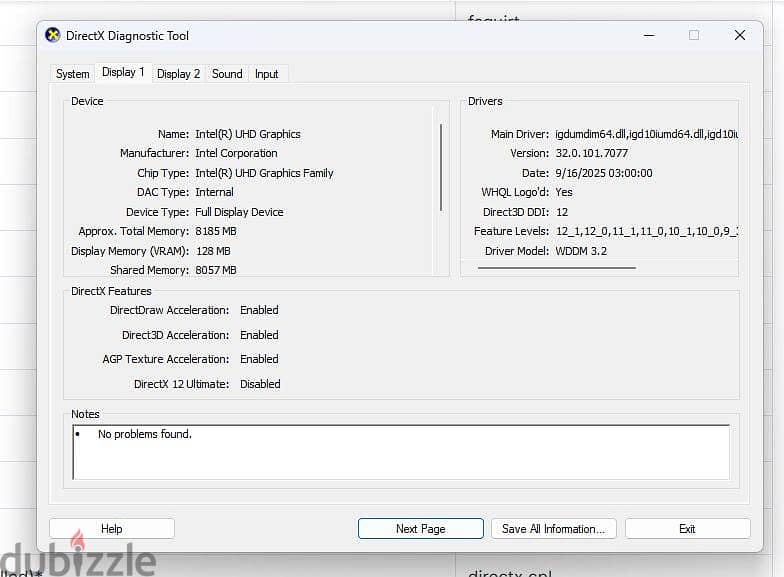Exit the diagnostic tool via Exit button
This screenshot has height=577, width=784.
point(687,528)
